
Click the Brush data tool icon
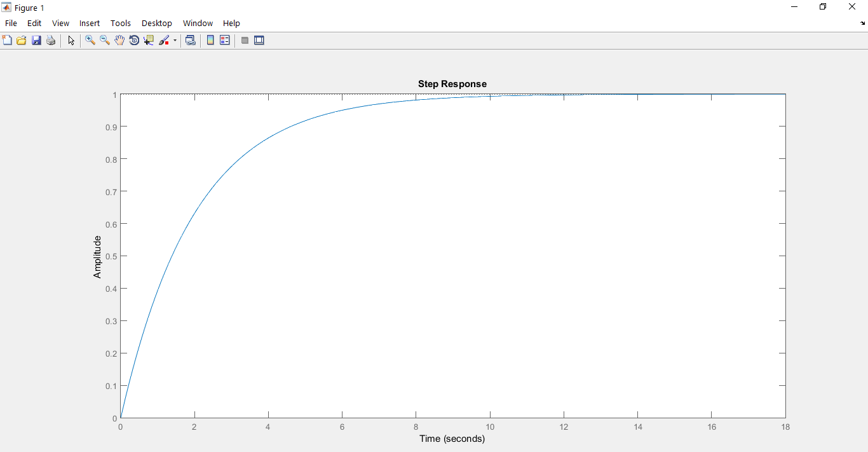coord(164,40)
